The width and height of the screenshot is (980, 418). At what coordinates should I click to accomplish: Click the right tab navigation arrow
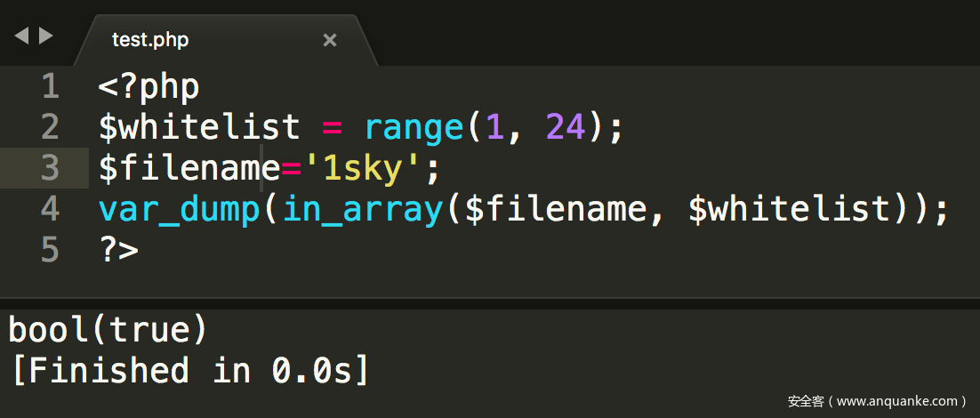point(45,36)
